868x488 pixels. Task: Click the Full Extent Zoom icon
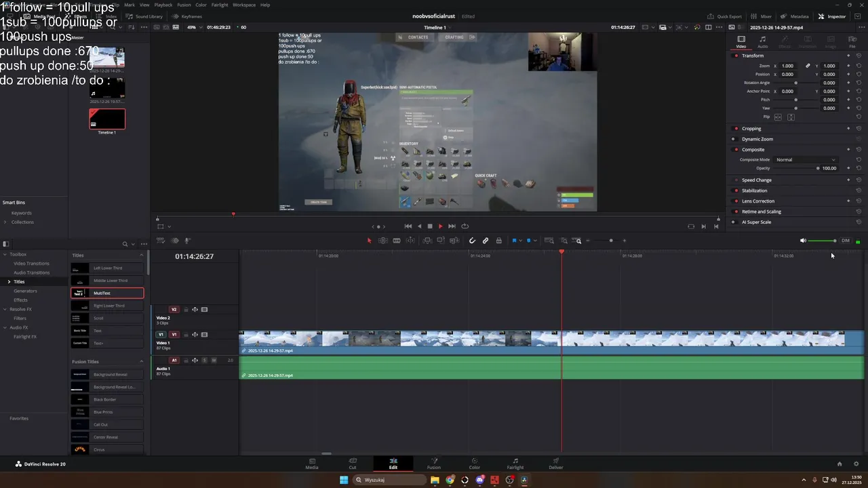[x=549, y=241]
